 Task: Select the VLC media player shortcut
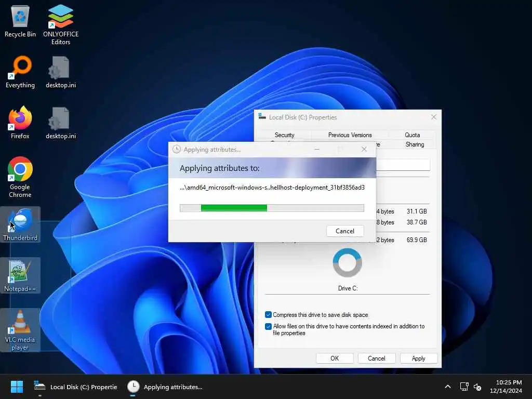click(x=20, y=330)
